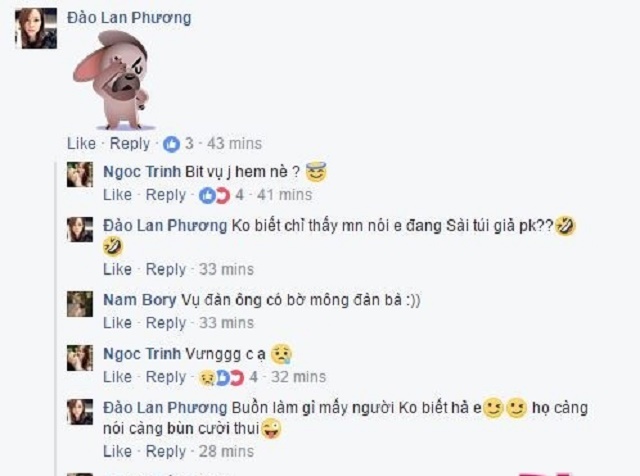The image size is (640, 476).
Task: Click the '33 mins' timestamp under Nam Bory
Action: 226,323
